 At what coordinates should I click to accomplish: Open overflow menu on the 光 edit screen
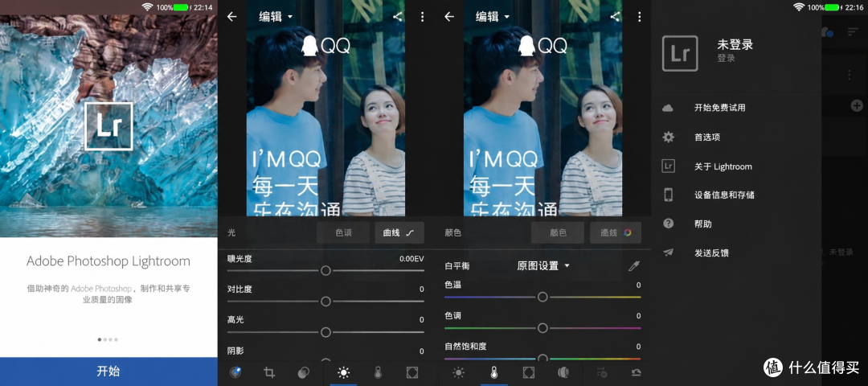[423, 17]
